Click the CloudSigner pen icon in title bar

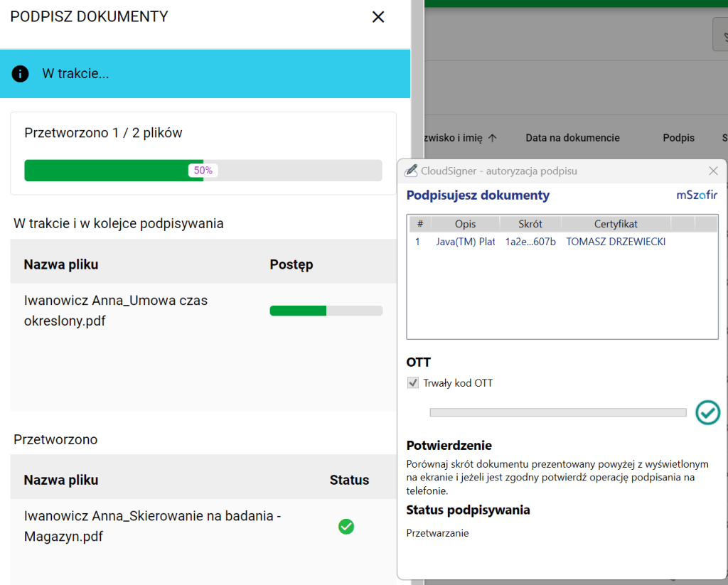click(x=411, y=171)
